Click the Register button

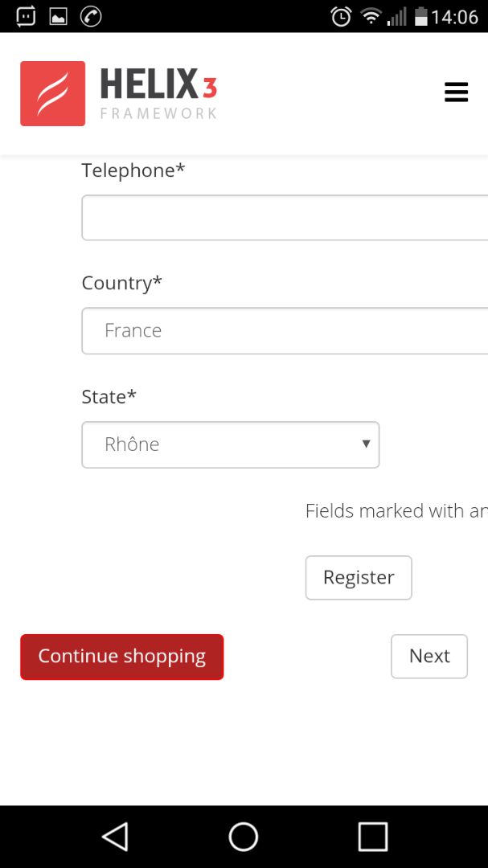tap(359, 577)
